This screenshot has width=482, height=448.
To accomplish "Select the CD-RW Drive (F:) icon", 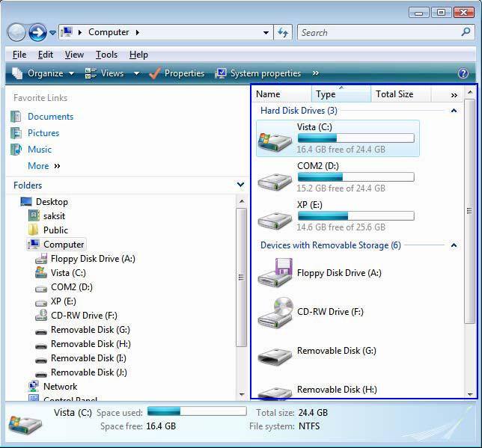I will (x=275, y=312).
